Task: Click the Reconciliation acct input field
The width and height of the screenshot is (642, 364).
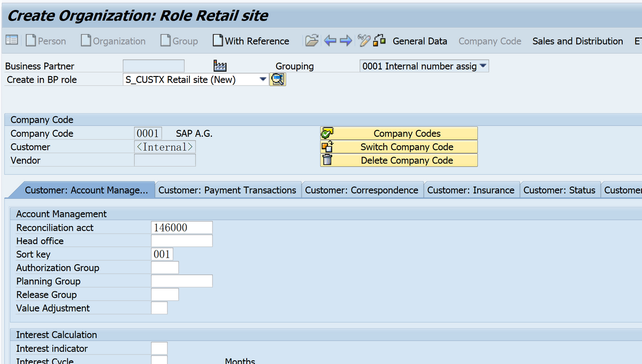Action: (x=182, y=228)
